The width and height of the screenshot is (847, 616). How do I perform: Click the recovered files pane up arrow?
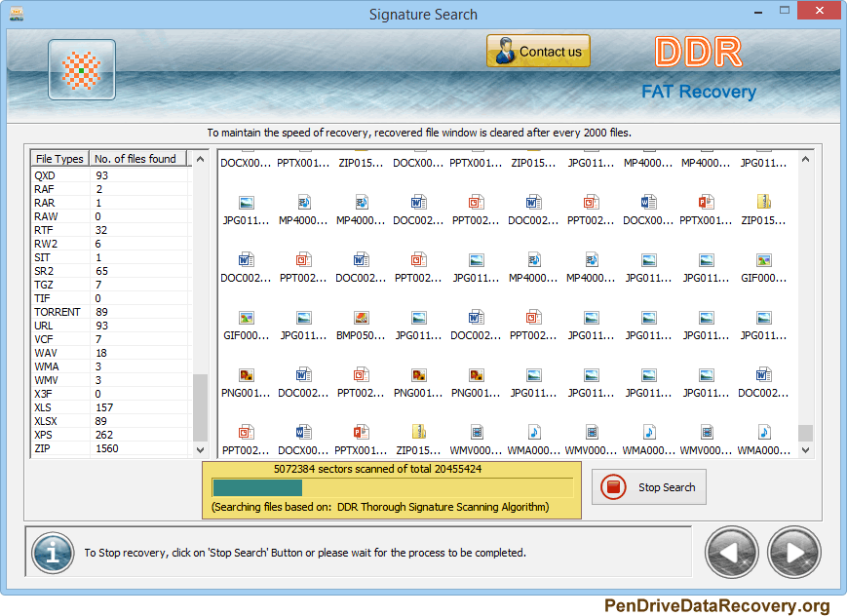[x=805, y=159]
